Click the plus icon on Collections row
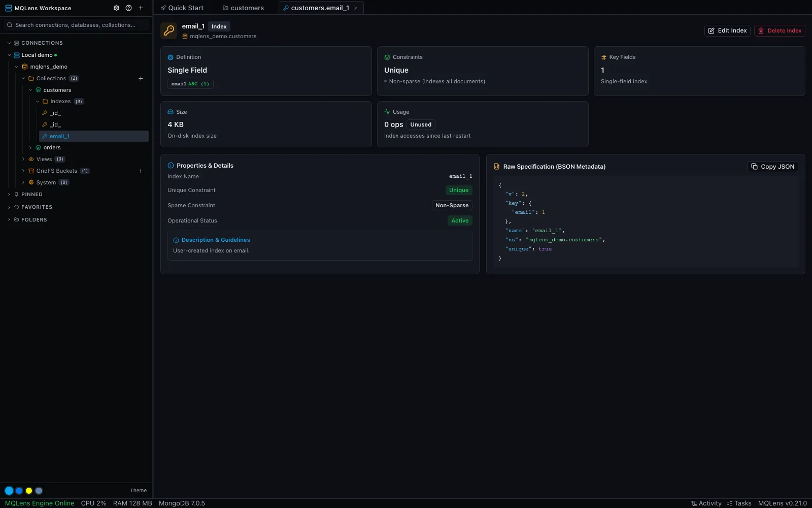This screenshot has width=812, height=508. tap(141, 79)
